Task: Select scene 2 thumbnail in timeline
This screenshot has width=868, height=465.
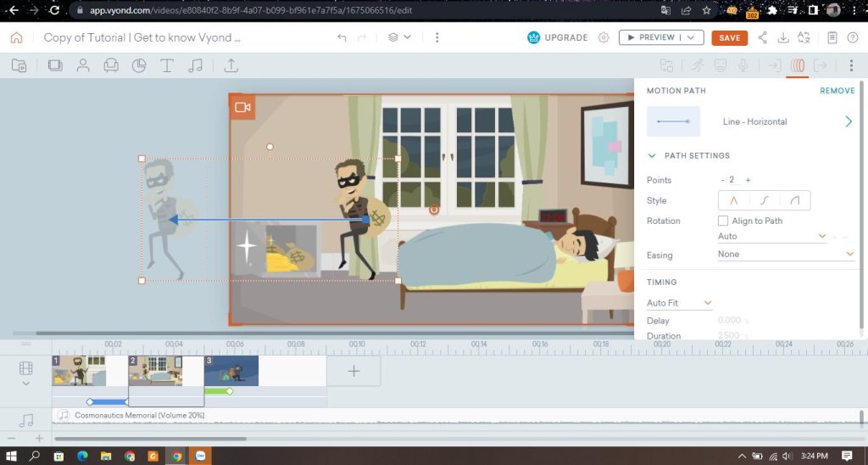Action: coord(156,371)
